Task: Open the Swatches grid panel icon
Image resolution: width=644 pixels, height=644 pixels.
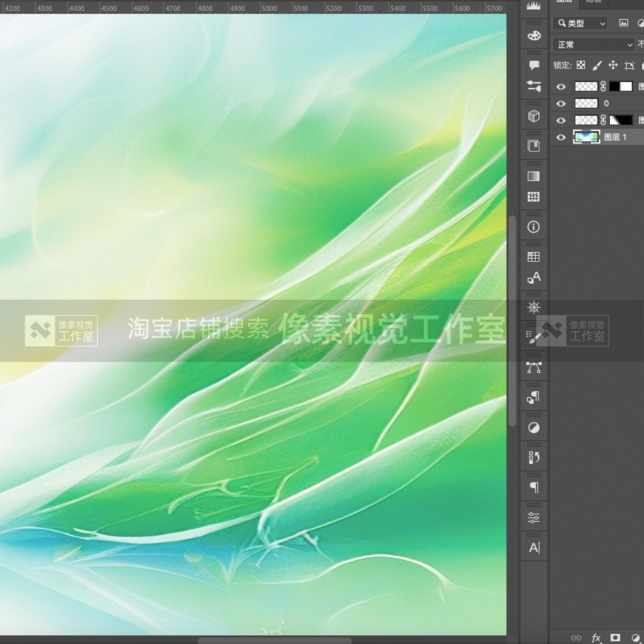Action: pyautogui.click(x=534, y=257)
